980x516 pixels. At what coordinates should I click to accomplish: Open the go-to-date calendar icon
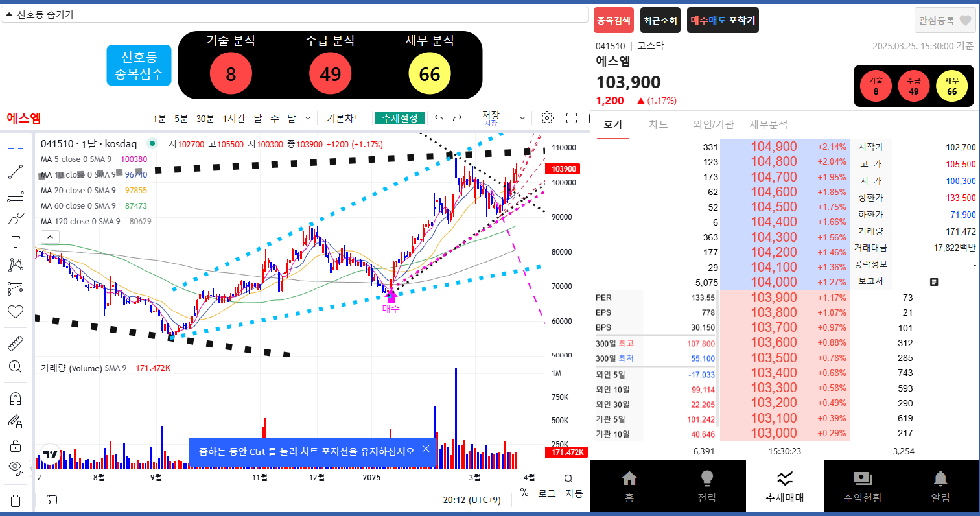click(52, 500)
